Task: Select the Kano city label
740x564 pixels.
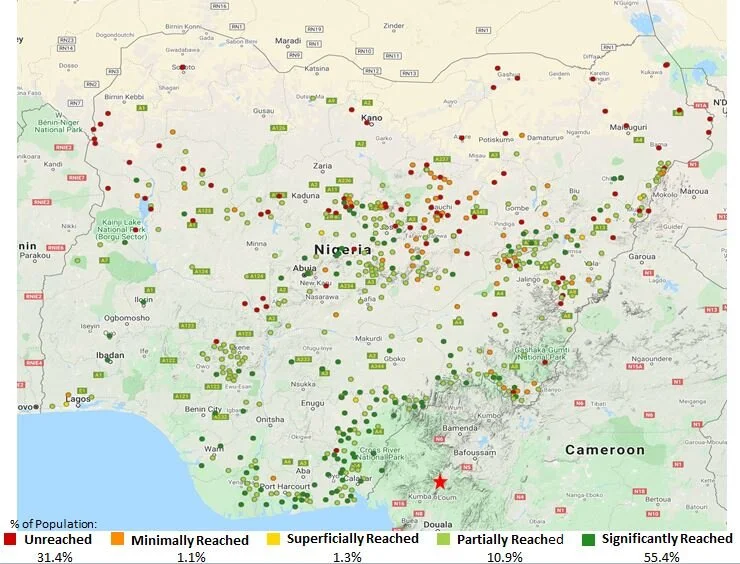Action: click(x=371, y=119)
